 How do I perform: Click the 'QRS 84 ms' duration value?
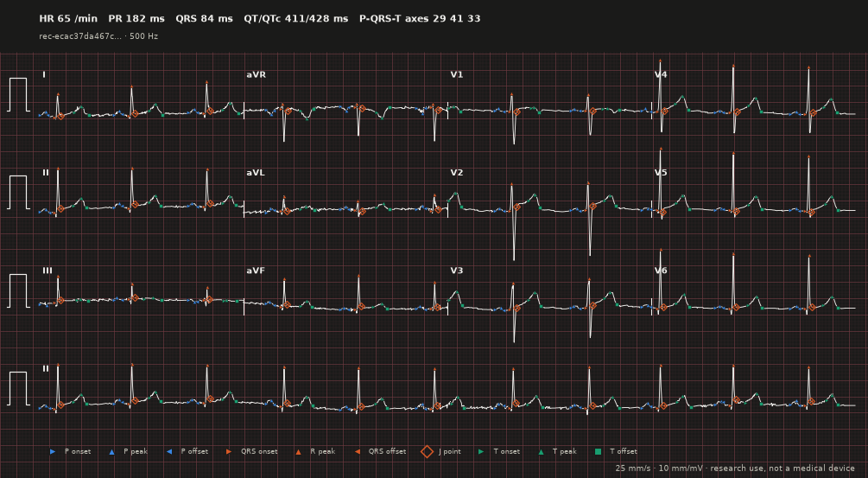(205, 18)
